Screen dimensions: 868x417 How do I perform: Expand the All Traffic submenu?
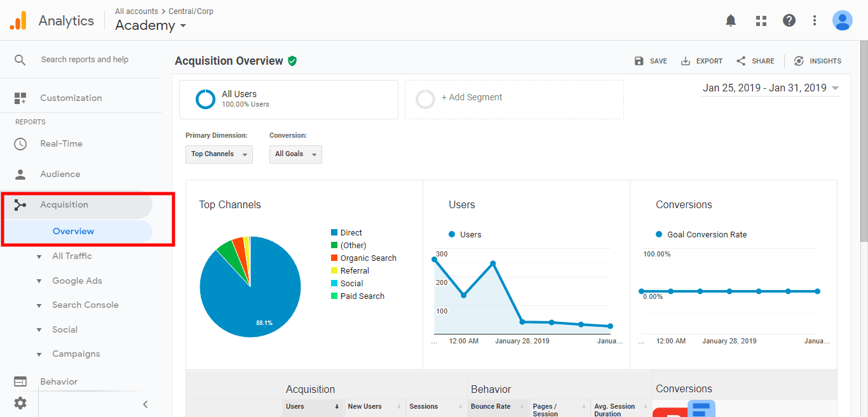(71, 256)
